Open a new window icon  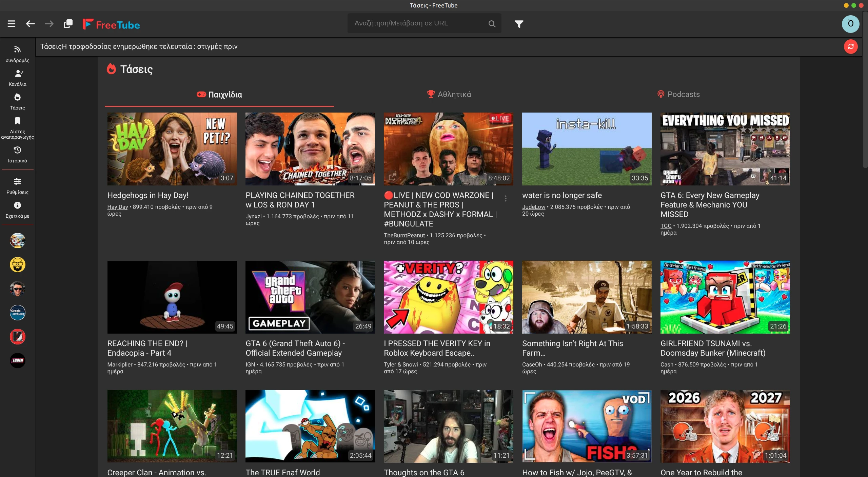click(x=68, y=24)
